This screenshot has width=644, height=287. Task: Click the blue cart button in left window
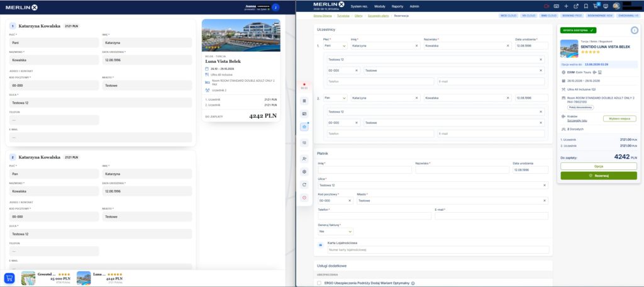pyautogui.click(x=9, y=278)
